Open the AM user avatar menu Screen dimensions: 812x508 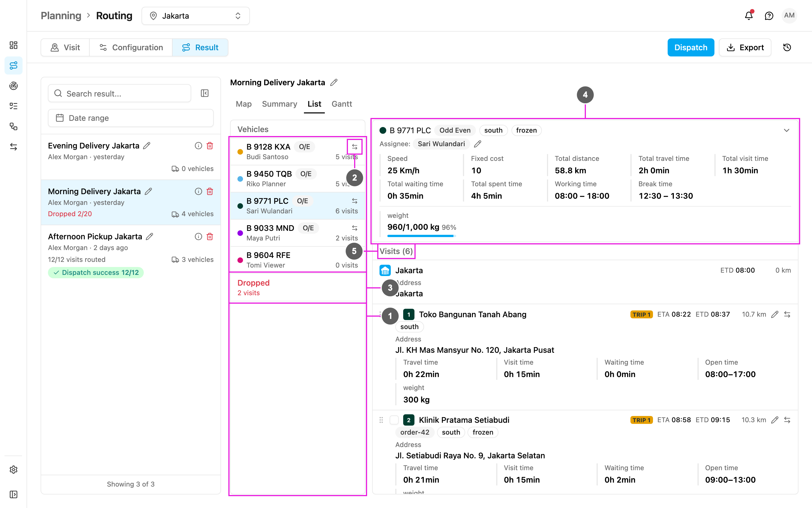(x=789, y=16)
